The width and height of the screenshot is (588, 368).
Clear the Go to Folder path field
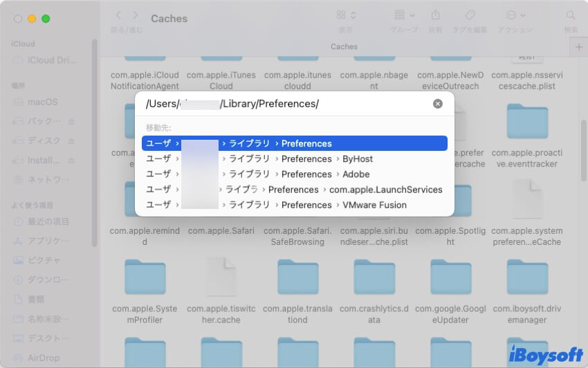click(438, 104)
